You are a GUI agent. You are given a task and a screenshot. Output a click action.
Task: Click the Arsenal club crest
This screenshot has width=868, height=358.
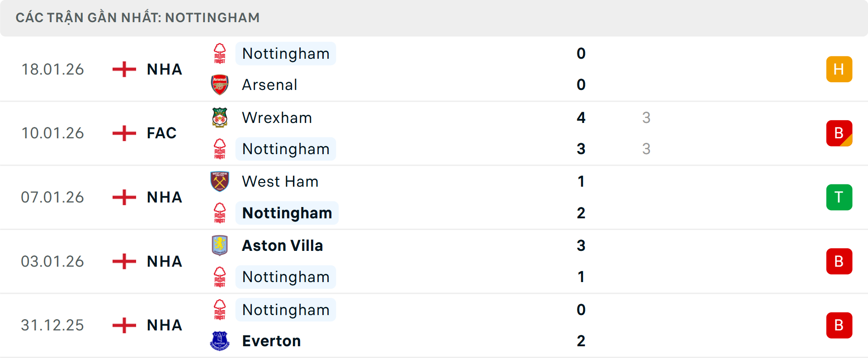(x=220, y=85)
